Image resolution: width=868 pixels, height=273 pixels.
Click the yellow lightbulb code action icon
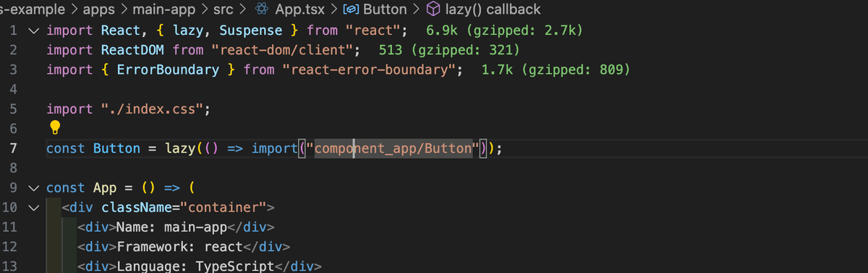[54, 128]
